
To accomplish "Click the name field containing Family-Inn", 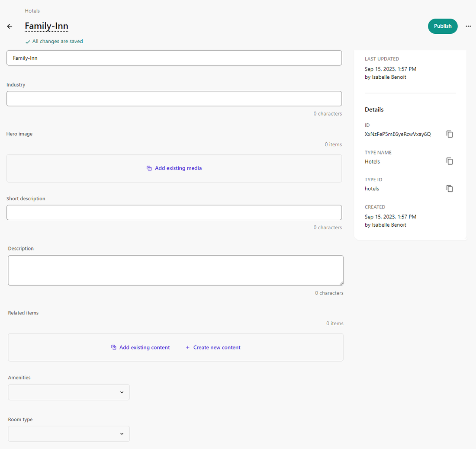I will coord(174,58).
